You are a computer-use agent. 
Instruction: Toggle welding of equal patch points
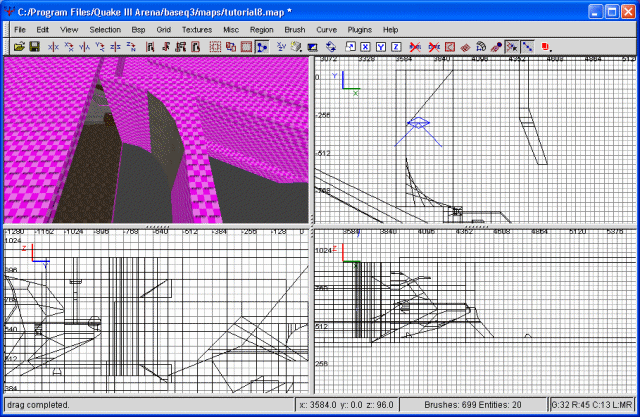click(511, 47)
